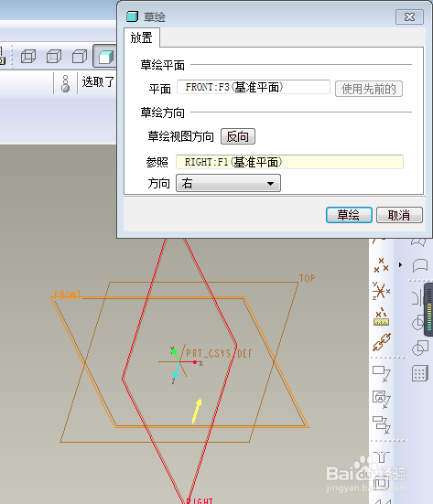Click the 草绘视图方向 label
The width and height of the screenshot is (433, 504).
point(180,136)
